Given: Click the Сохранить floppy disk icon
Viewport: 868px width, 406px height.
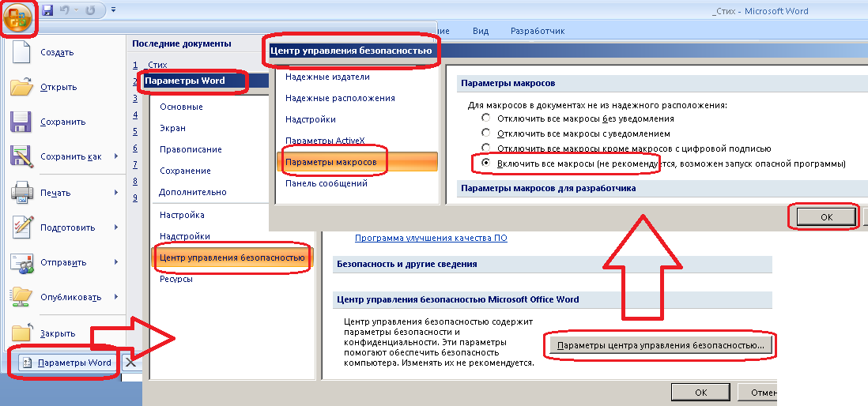Looking at the screenshot, I should (x=21, y=122).
